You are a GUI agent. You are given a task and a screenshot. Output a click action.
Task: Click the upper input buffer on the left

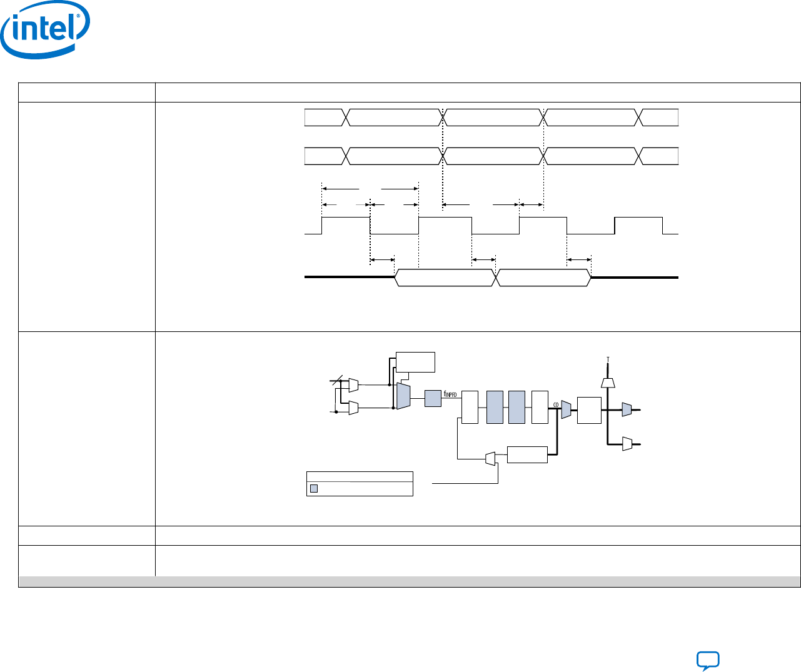(x=353, y=384)
